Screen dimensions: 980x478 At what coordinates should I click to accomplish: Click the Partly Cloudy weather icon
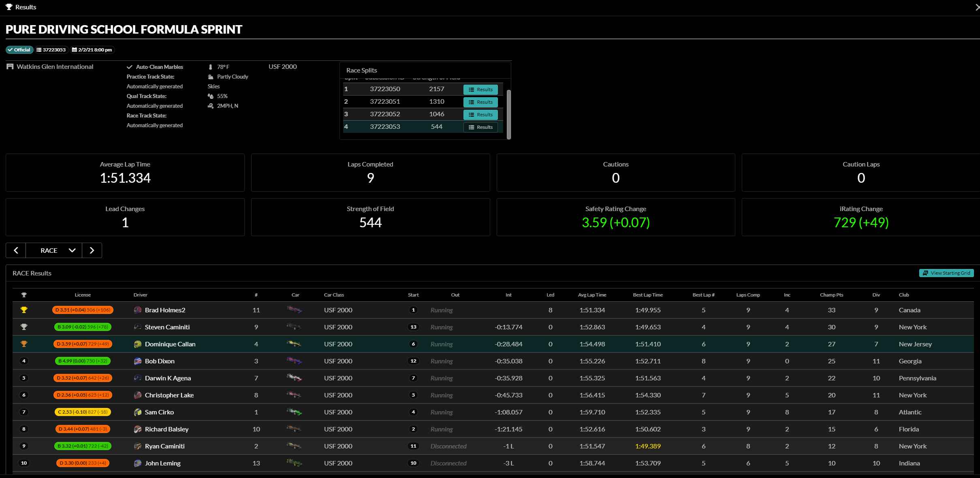(210, 77)
